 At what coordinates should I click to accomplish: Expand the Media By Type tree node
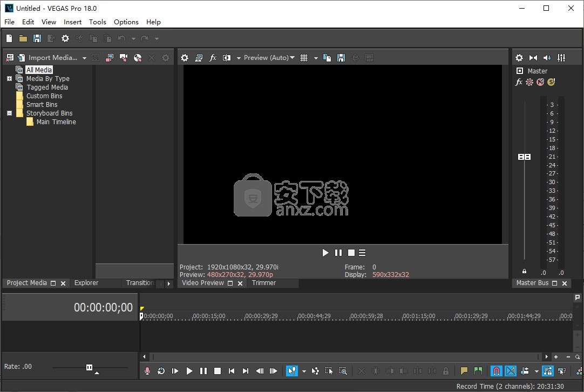(x=9, y=79)
